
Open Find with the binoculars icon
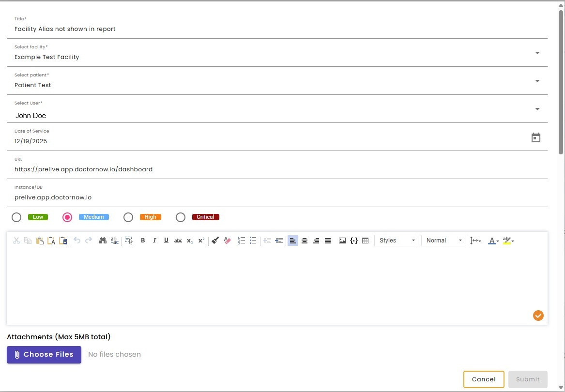click(103, 241)
